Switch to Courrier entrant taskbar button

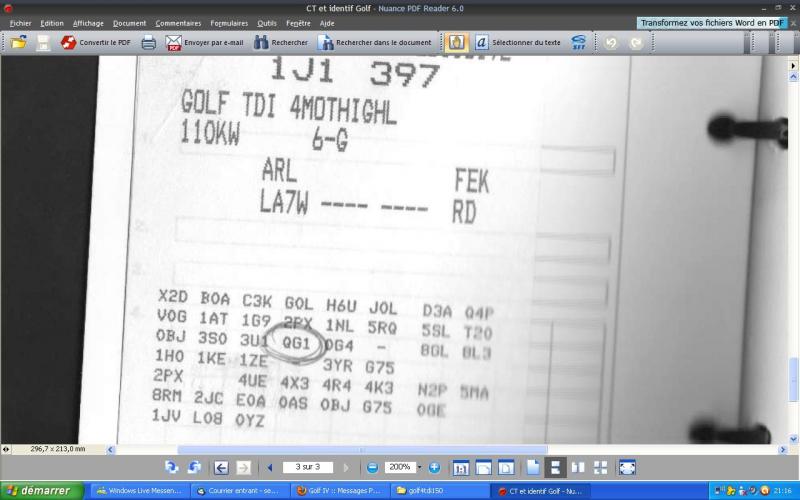pyautogui.click(x=239, y=491)
